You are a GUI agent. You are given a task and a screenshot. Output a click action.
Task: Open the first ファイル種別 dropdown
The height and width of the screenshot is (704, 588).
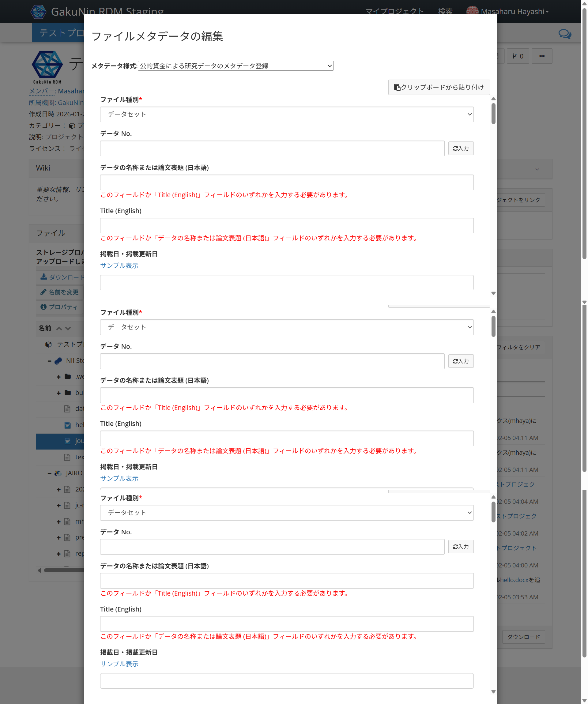point(287,114)
